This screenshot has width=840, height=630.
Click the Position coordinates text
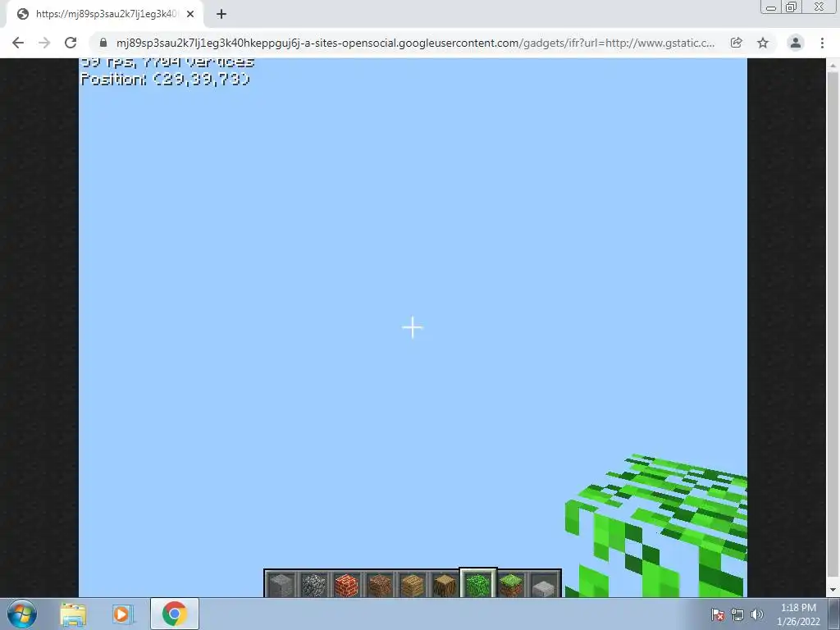(x=165, y=80)
